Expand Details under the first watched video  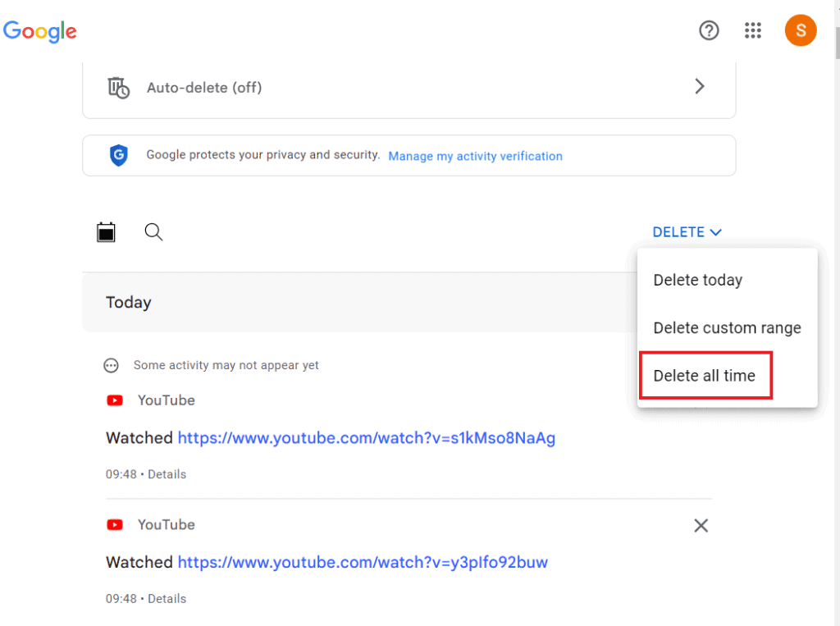pyautogui.click(x=167, y=474)
